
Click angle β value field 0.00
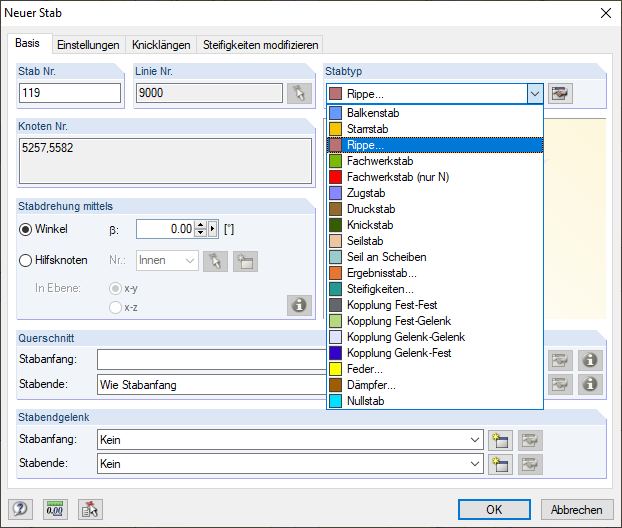(x=165, y=229)
